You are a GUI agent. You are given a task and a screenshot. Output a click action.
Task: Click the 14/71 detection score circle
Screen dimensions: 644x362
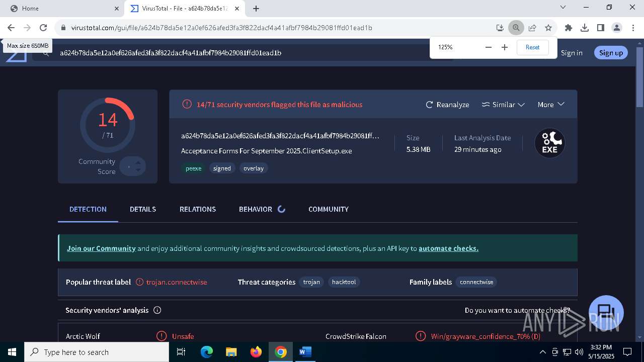(108, 125)
